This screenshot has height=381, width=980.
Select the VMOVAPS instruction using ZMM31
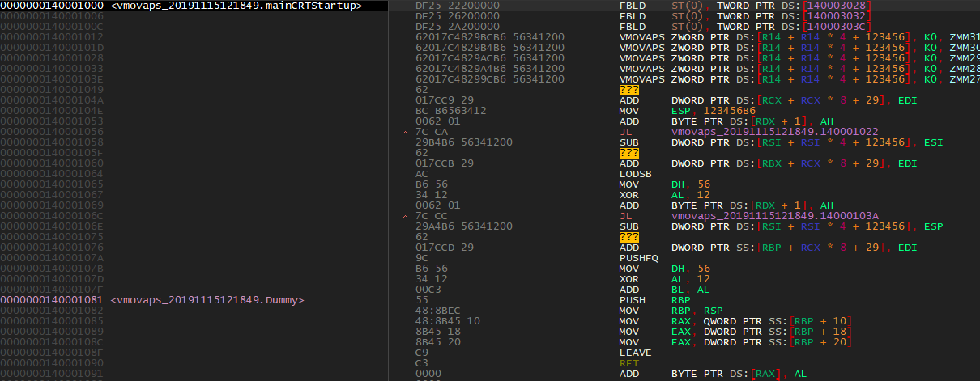[799, 37]
